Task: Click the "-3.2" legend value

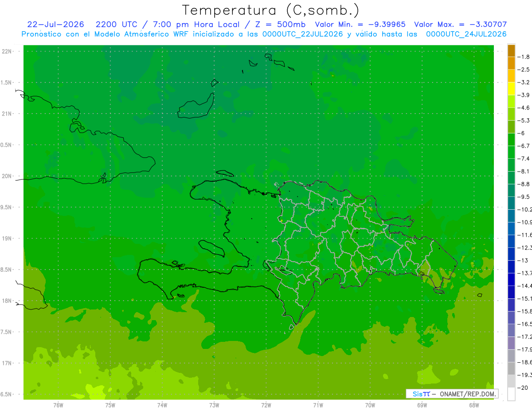Action: (524, 82)
